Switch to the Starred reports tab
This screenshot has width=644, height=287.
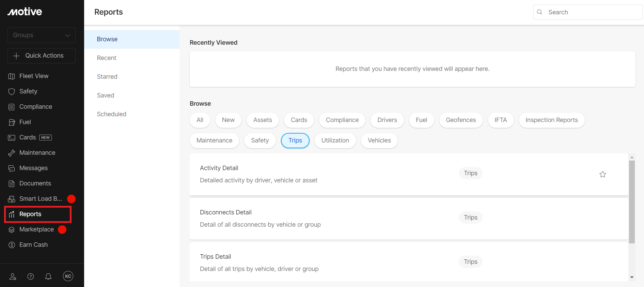tap(107, 77)
